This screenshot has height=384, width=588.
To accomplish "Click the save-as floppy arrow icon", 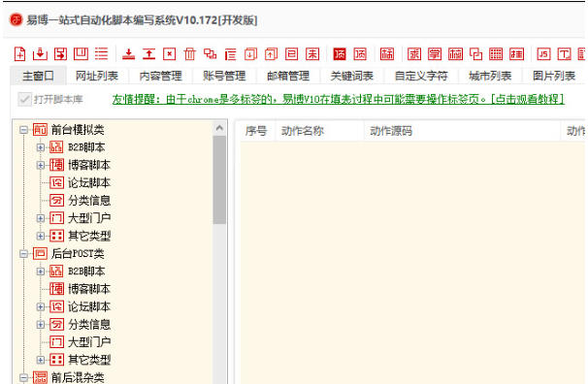I will point(60,54).
